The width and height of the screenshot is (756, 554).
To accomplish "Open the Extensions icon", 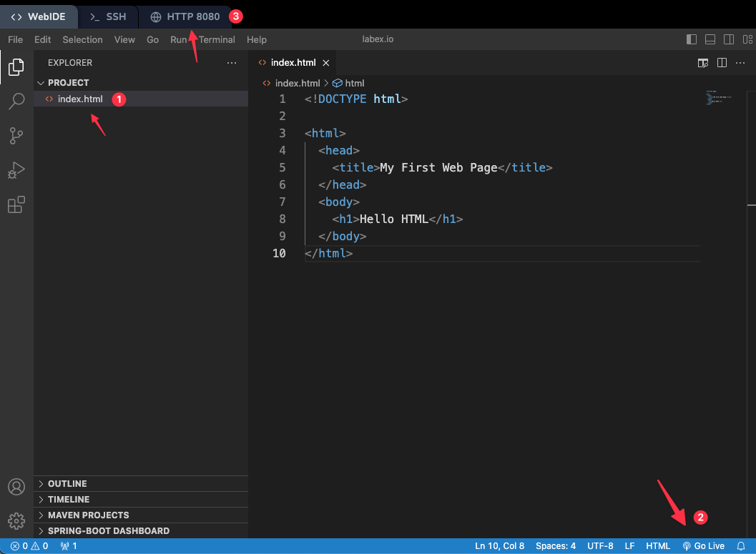I will point(16,204).
